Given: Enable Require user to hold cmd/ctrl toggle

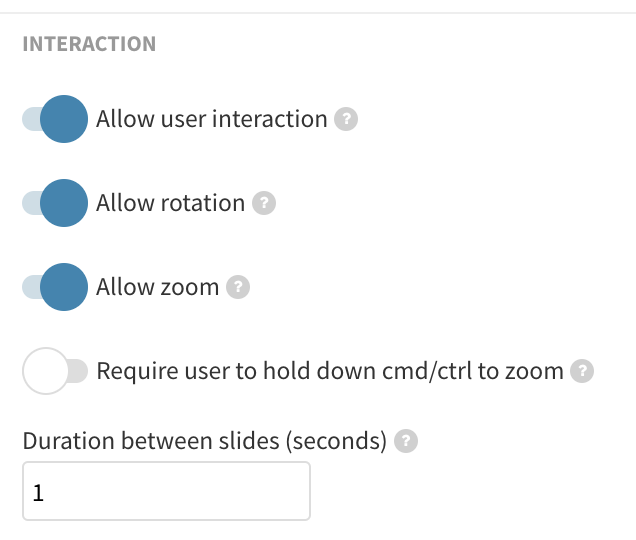Looking at the screenshot, I should tap(55, 372).
